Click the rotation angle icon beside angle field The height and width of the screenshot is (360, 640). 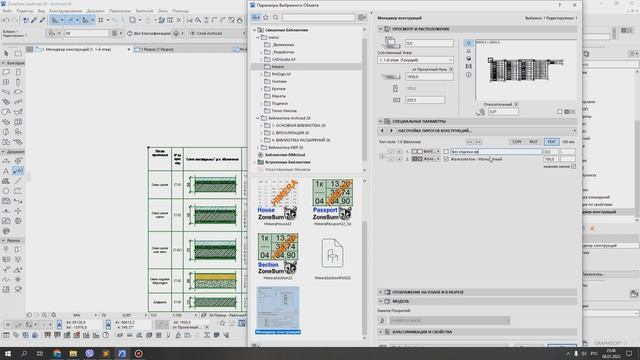click(480, 111)
